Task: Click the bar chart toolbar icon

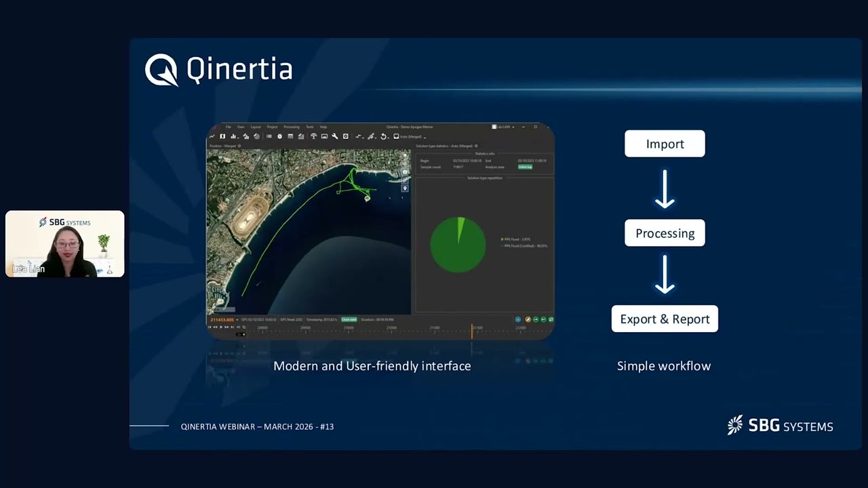Action: click(x=233, y=136)
